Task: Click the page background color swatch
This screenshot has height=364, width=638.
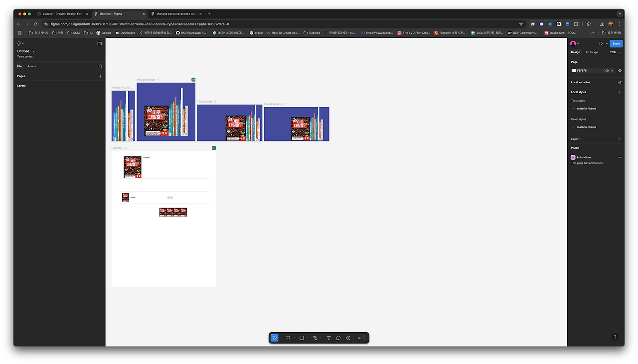Action: point(574,71)
